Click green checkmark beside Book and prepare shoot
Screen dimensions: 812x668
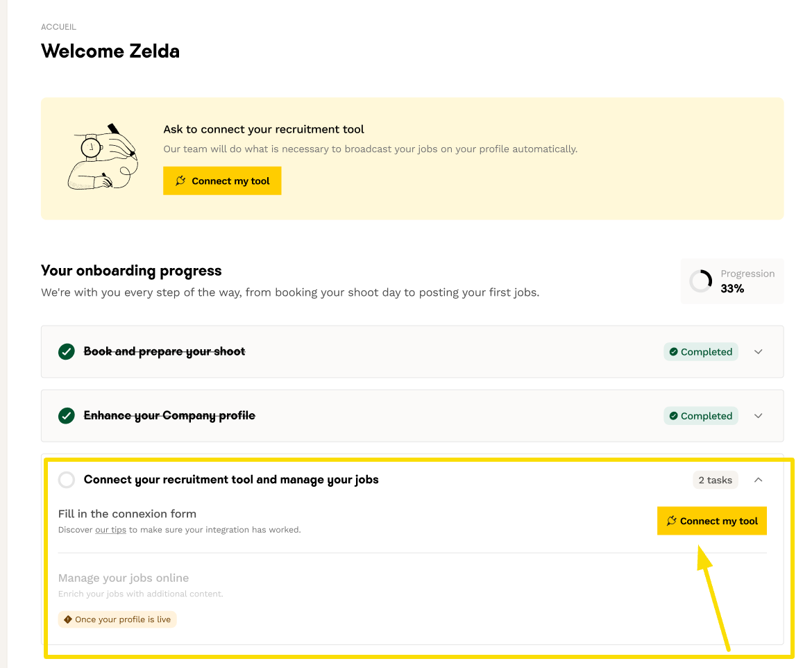pyautogui.click(x=67, y=352)
